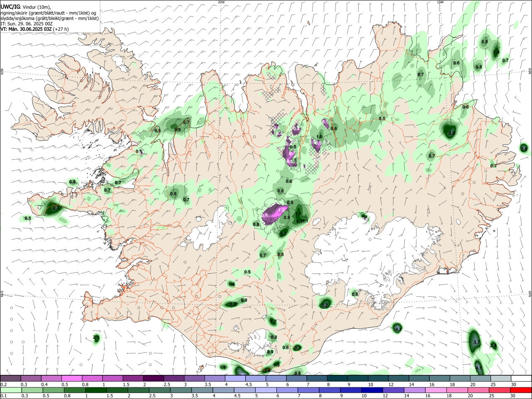Pick the red 30 mm swatch in the rain scale
Screen dimensions: 532x399
pos(520,390)
